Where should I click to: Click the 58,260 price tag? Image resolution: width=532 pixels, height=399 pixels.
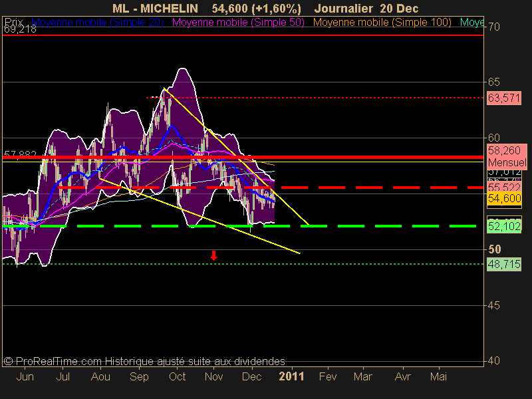[504, 150]
